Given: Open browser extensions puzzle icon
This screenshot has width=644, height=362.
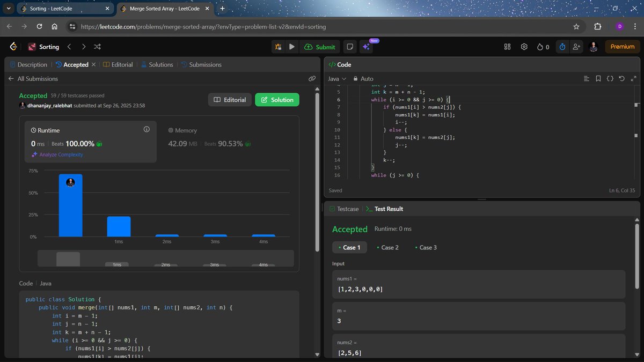Looking at the screenshot, I should [x=597, y=26].
